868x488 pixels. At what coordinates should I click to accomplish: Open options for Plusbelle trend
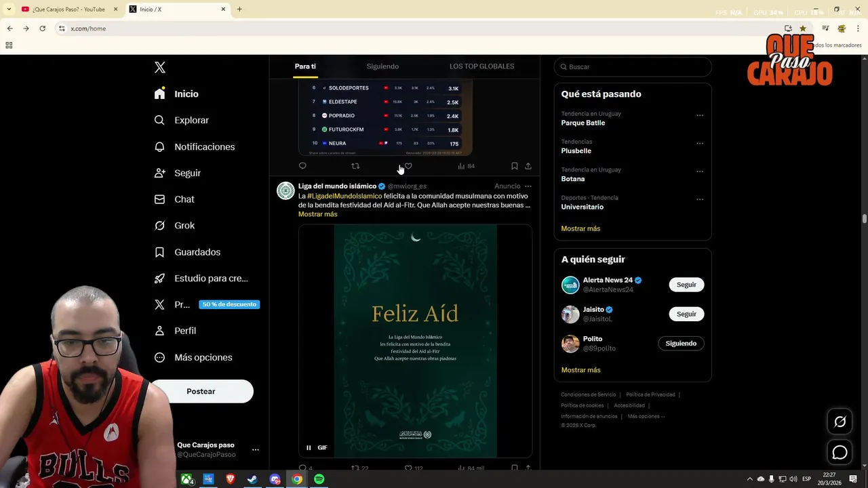point(700,144)
